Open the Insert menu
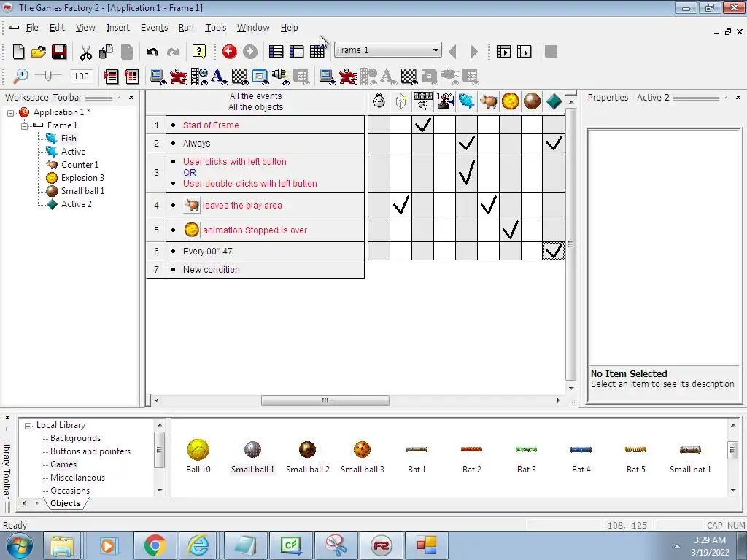Image resolution: width=747 pixels, height=560 pixels. click(x=117, y=28)
